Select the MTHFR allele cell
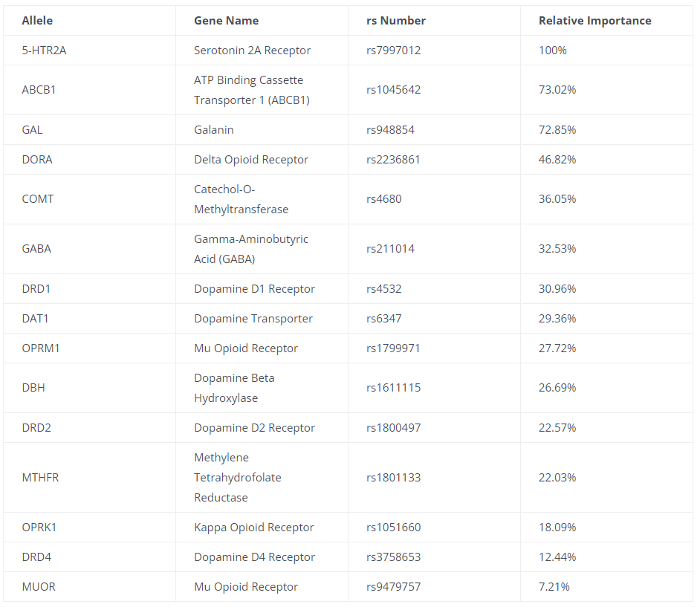This screenshot has width=700, height=610. pos(40,478)
